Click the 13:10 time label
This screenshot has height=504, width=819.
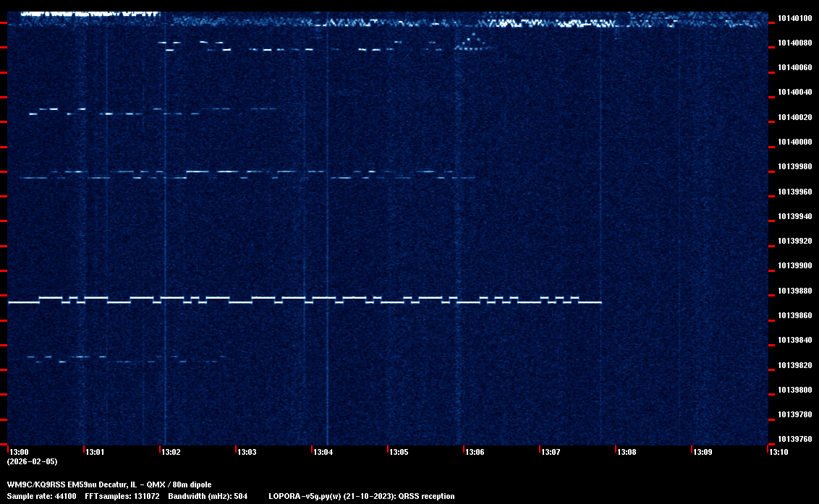pyautogui.click(x=778, y=452)
